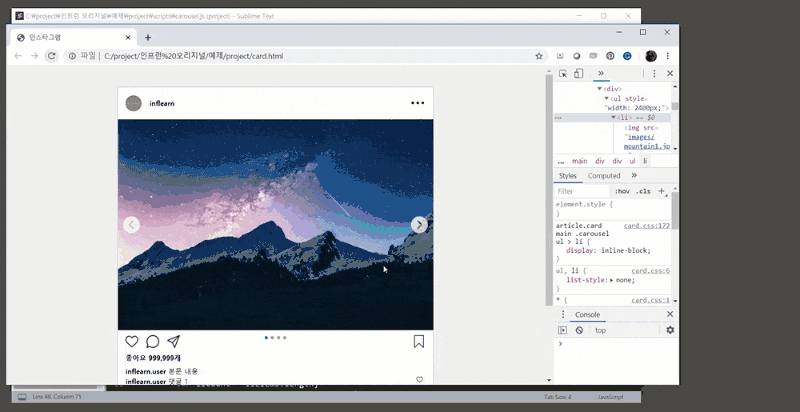Click the console prompt input
This screenshot has width=800, height=412.
pos(617,344)
